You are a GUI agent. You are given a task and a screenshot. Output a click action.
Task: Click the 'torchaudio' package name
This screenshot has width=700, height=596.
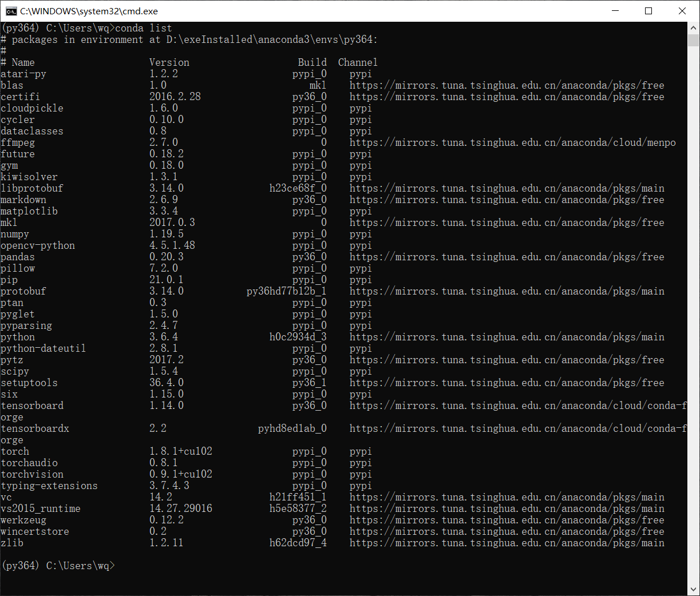coord(29,463)
